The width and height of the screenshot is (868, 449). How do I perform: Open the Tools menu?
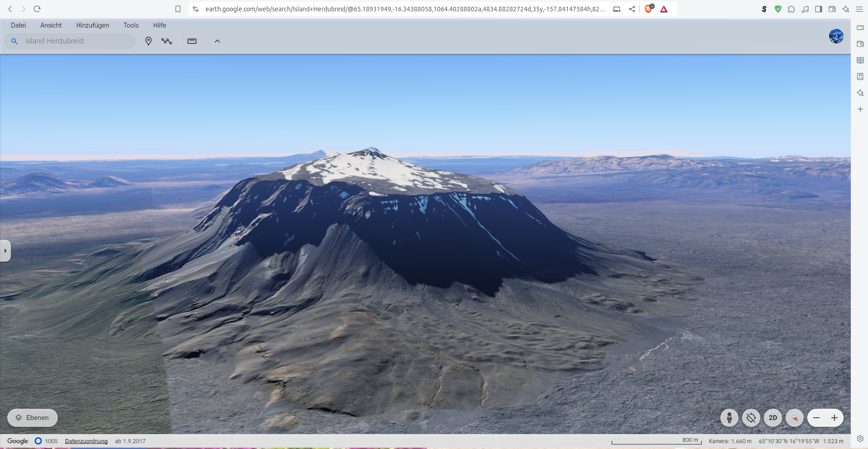(x=131, y=25)
